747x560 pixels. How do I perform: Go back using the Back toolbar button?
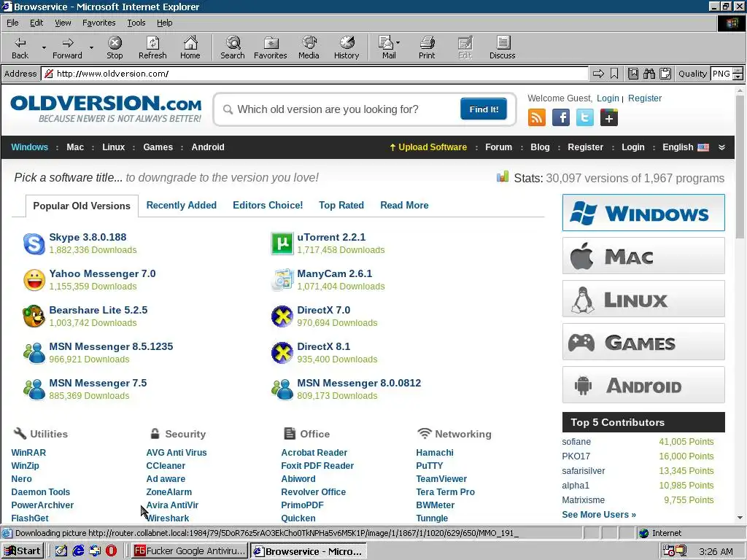click(x=20, y=47)
